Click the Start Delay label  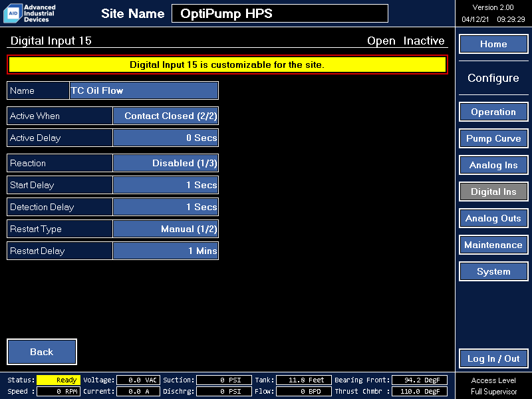[60, 185]
